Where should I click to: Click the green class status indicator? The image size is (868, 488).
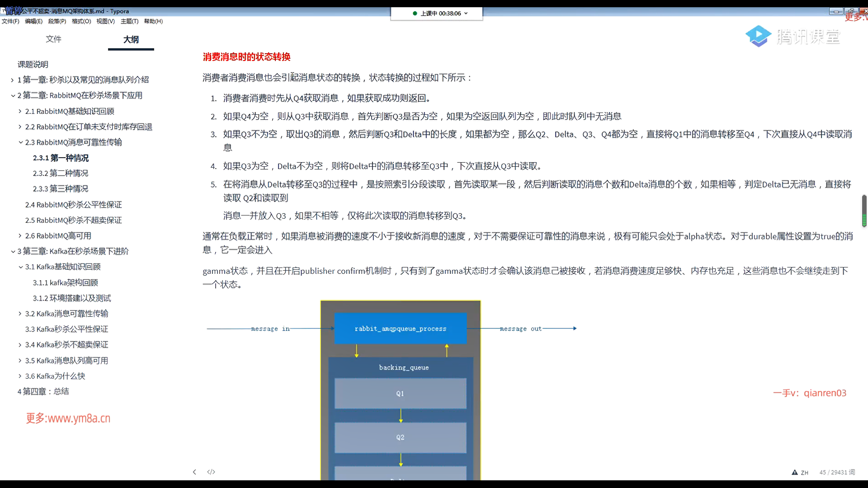tap(415, 14)
